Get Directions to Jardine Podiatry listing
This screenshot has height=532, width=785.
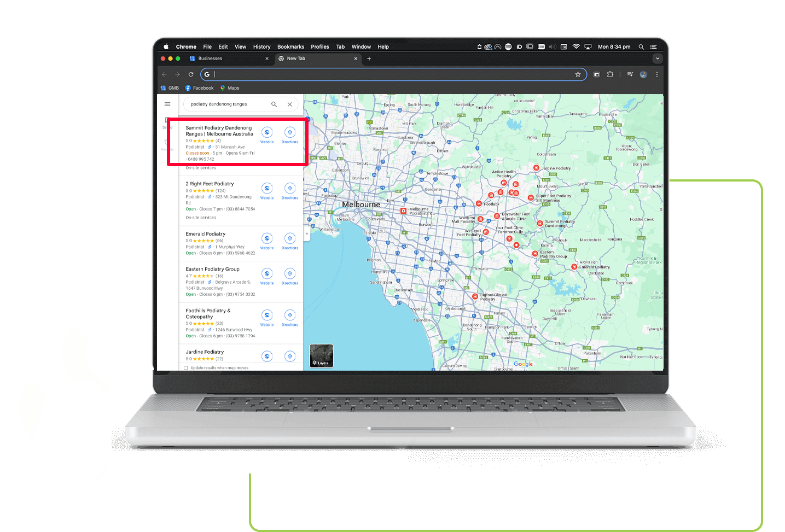click(x=290, y=356)
